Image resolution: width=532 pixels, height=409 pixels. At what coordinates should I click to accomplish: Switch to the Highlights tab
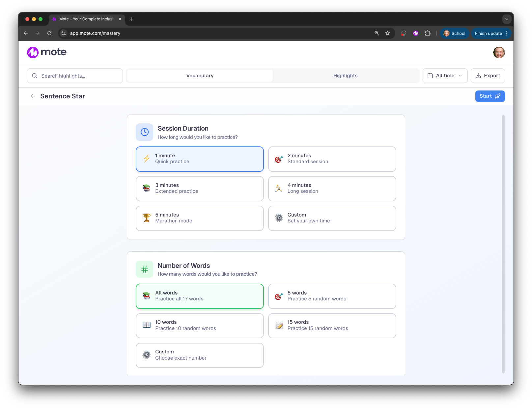[346, 76]
